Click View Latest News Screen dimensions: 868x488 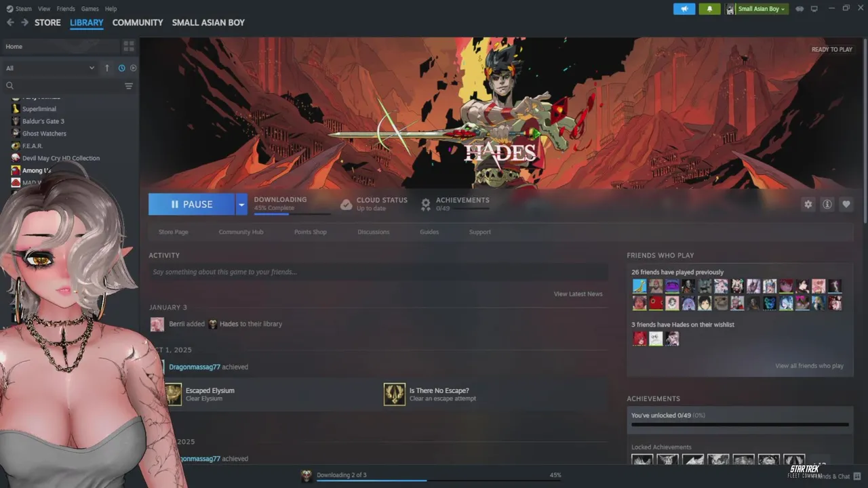pos(578,293)
